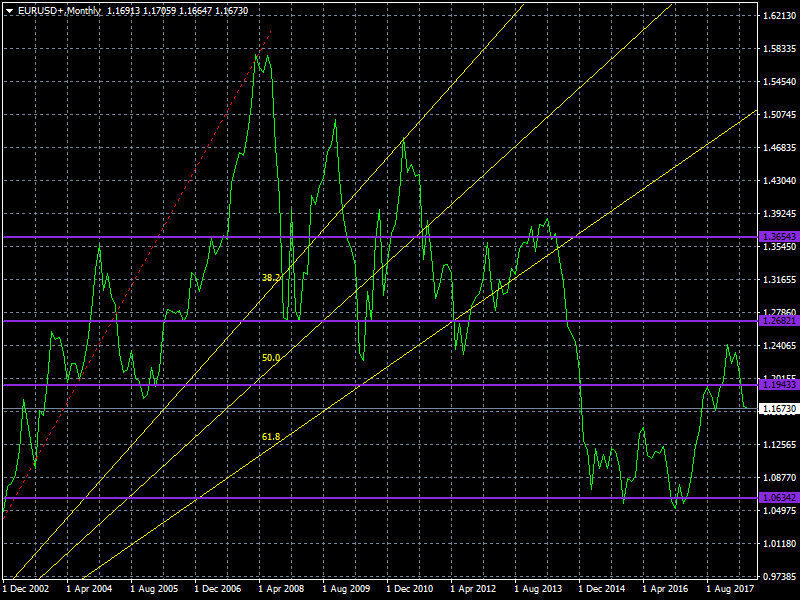Screen dimensions: 800x600
Task: Click the 1.04975 price axis label
Action: click(x=779, y=511)
